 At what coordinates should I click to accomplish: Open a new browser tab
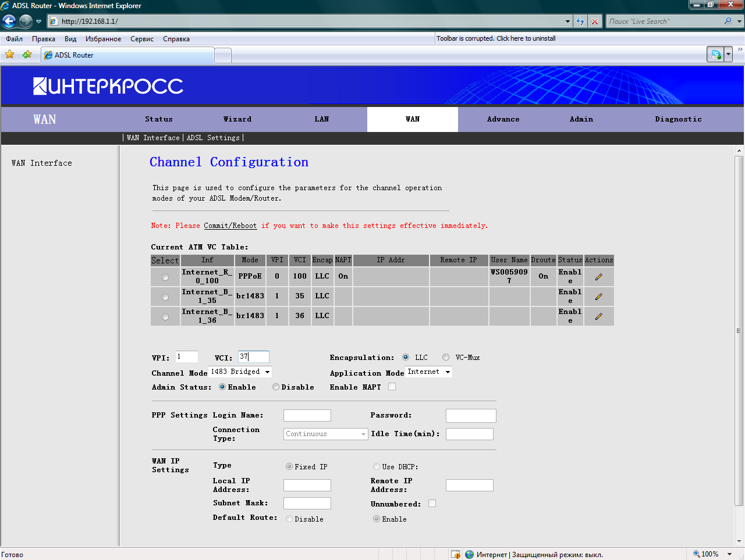pos(223,55)
